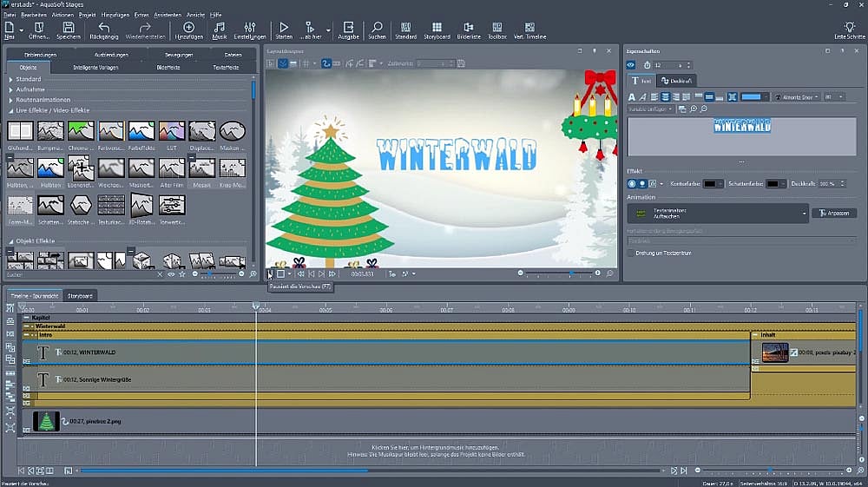Select the Mosaik live effect icon
Viewport: 868px width, 487px height.
(201, 168)
